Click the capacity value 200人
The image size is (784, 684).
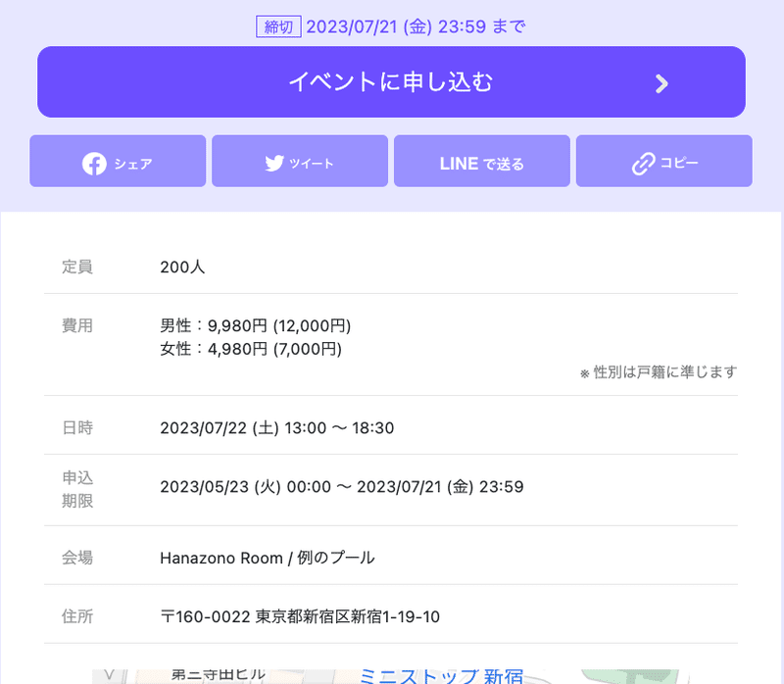(182, 267)
